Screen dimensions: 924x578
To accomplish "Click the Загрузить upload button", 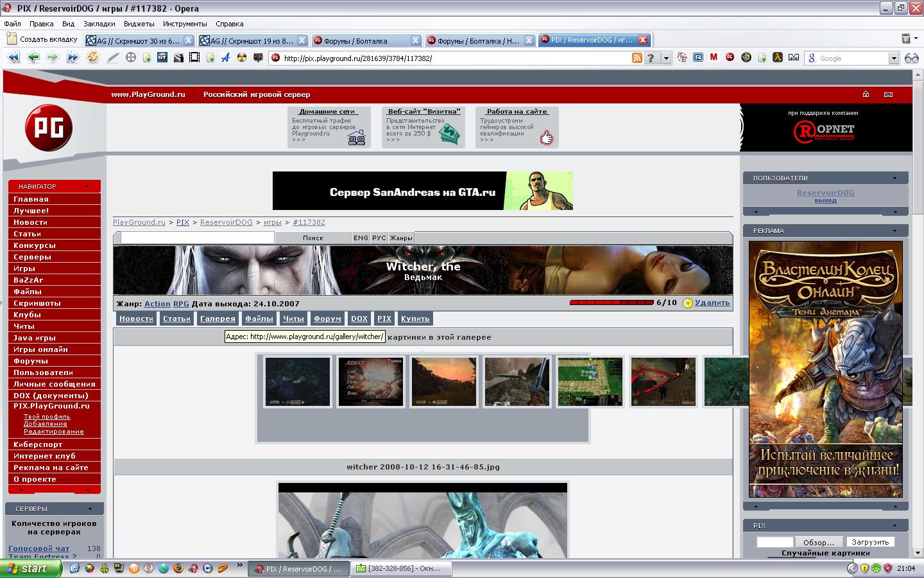I will point(870,542).
